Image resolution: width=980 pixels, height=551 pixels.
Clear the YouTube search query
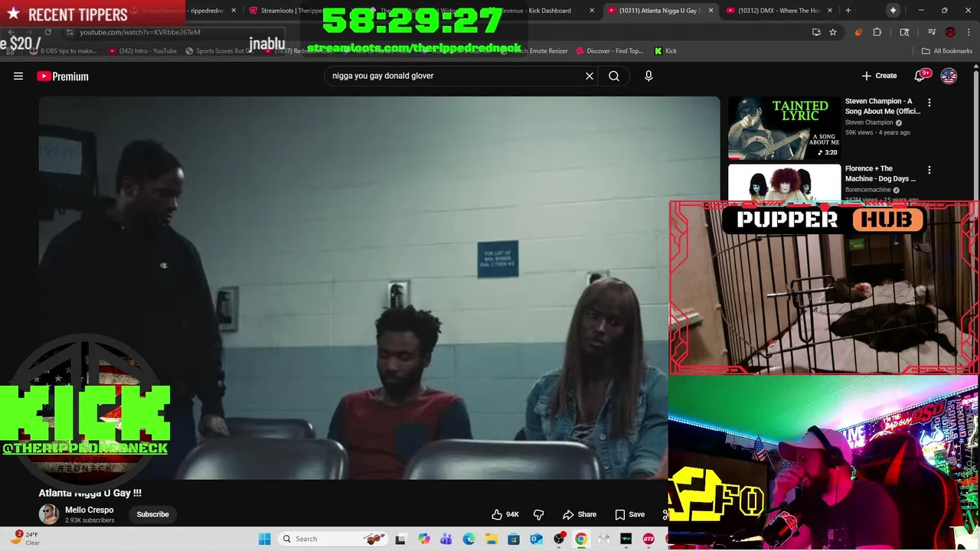[590, 76]
